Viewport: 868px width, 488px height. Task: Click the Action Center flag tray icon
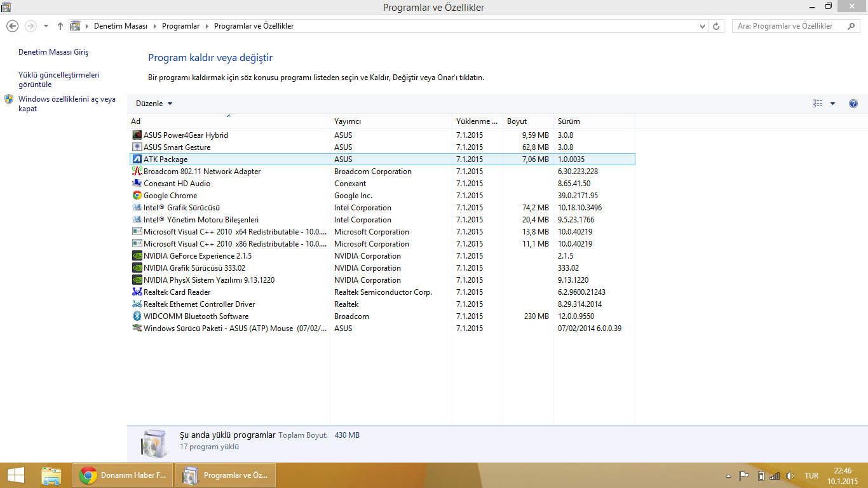[x=743, y=475]
